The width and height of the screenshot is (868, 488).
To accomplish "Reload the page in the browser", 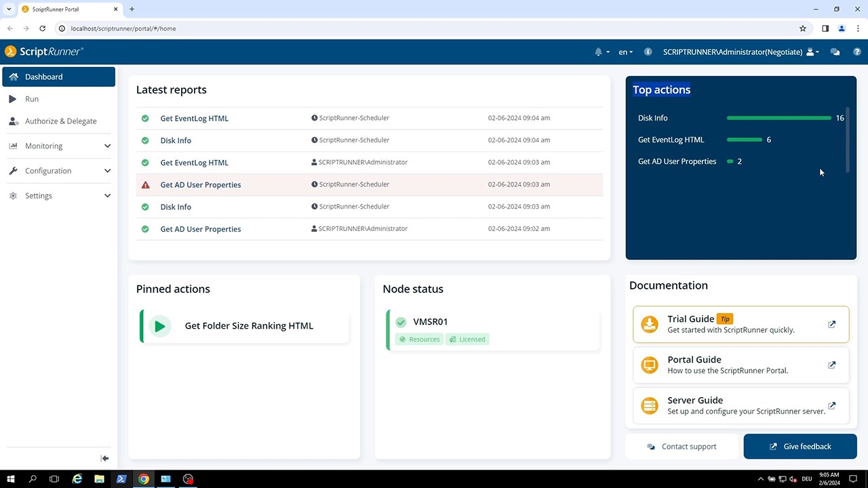I will (42, 28).
